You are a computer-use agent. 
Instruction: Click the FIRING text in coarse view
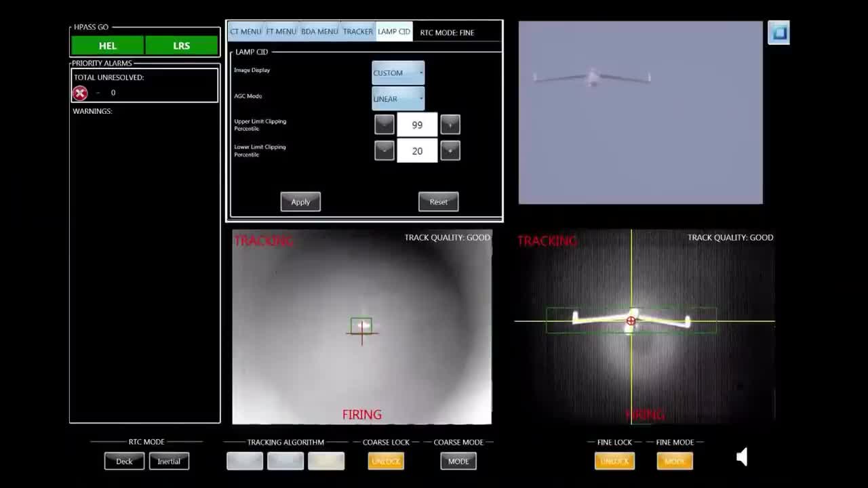point(362,414)
